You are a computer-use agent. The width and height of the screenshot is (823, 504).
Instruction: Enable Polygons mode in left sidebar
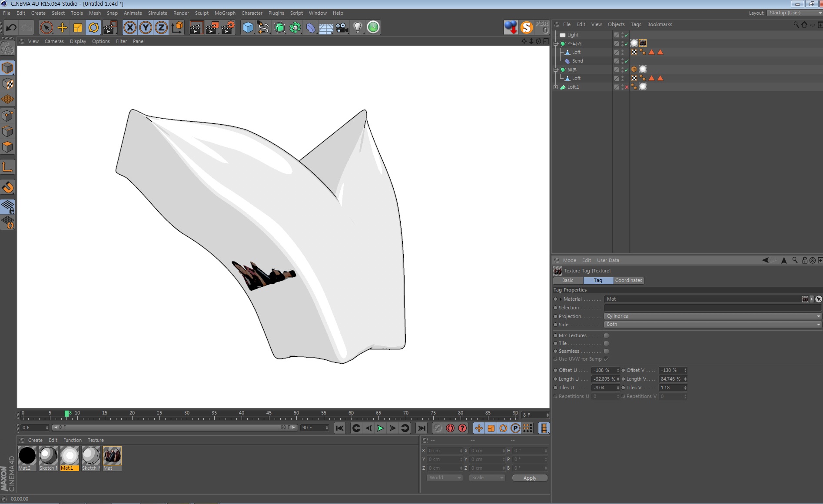7,147
